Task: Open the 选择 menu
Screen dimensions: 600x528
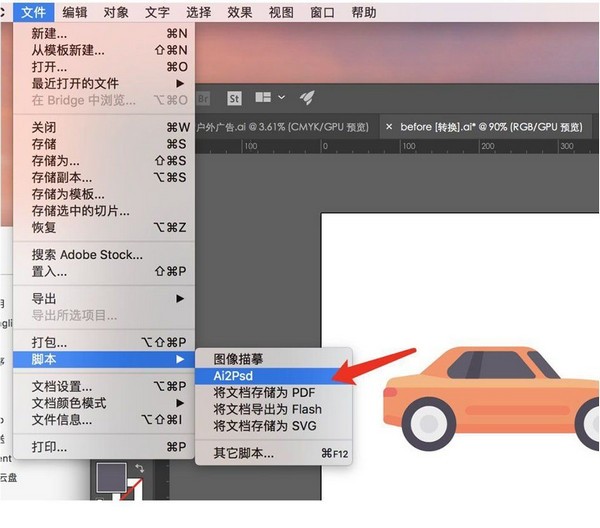Action: pyautogui.click(x=199, y=12)
